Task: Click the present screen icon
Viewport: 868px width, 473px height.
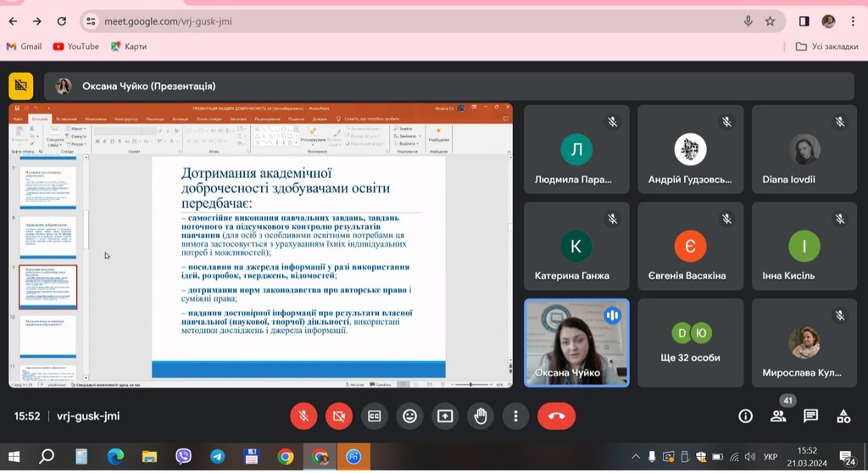Action: pos(445,415)
